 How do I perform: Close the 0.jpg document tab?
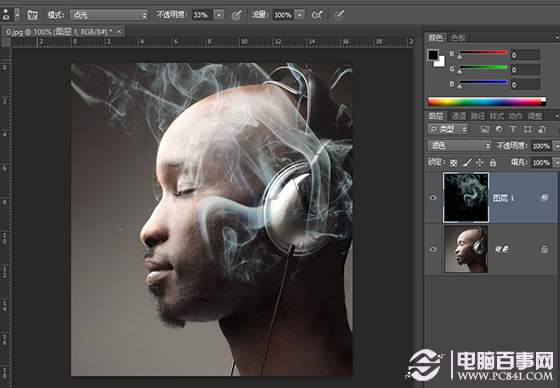(x=119, y=31)
